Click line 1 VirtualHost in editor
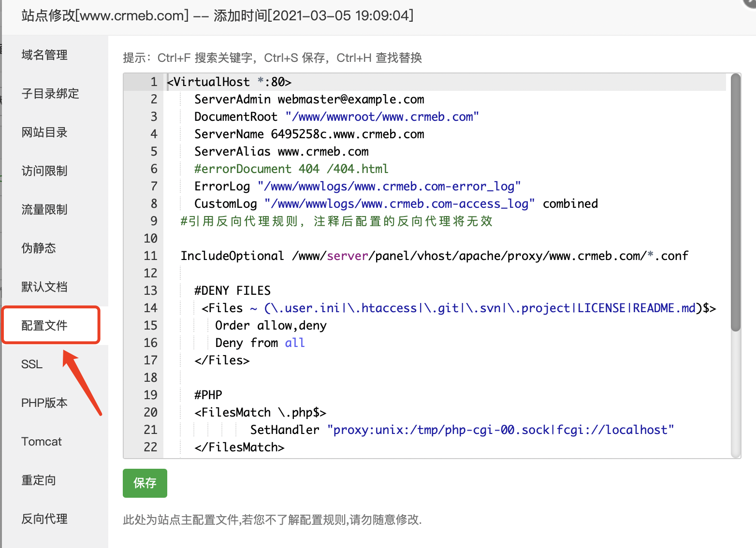Screen dimensions: 756x548 [x=229, y=82]
